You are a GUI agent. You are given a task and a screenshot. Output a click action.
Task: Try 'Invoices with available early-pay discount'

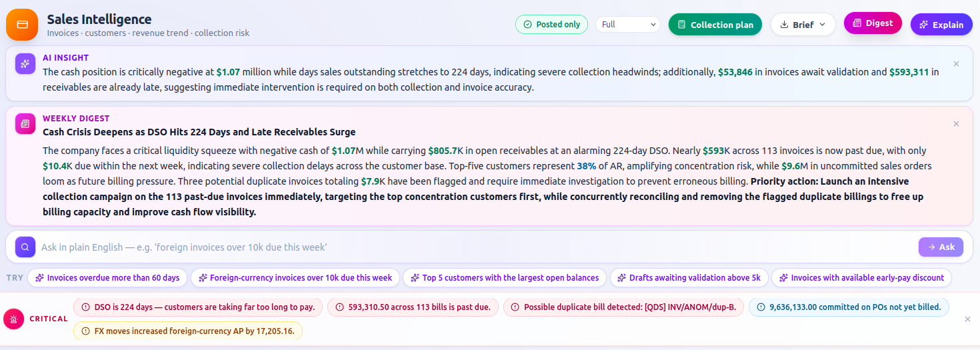[861, 278]
